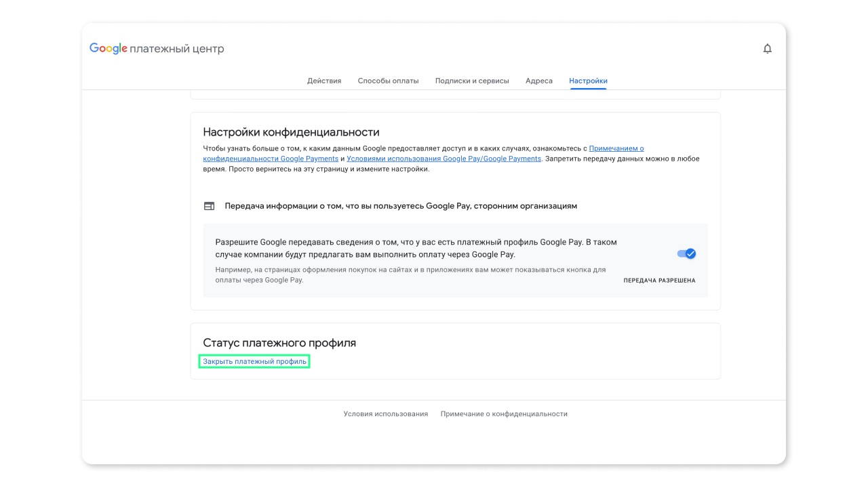Screen dimensions: 868x488
Task: Click the notification bell icon
Action: tap(767, 48)
